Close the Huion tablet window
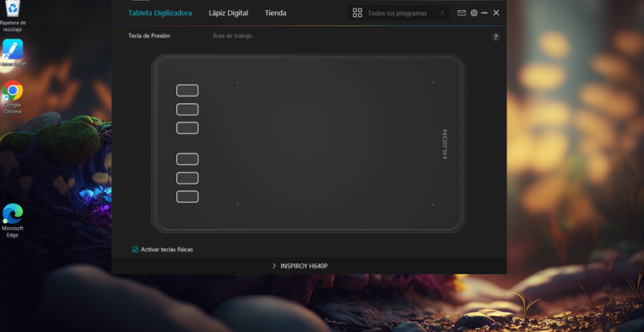The width and height of the screenshot is (644, 332). click(496, 13)
